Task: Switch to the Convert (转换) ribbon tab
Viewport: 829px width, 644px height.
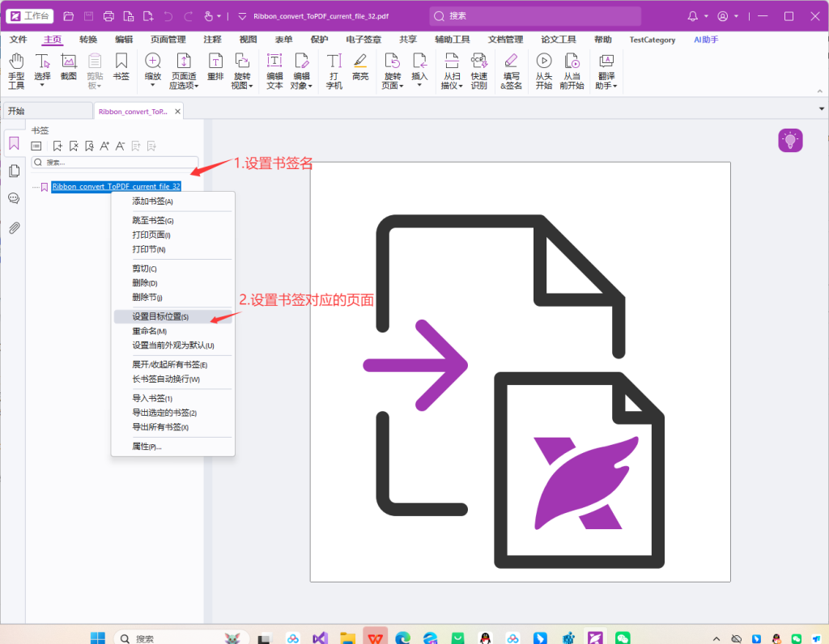Action: (88, 40)
